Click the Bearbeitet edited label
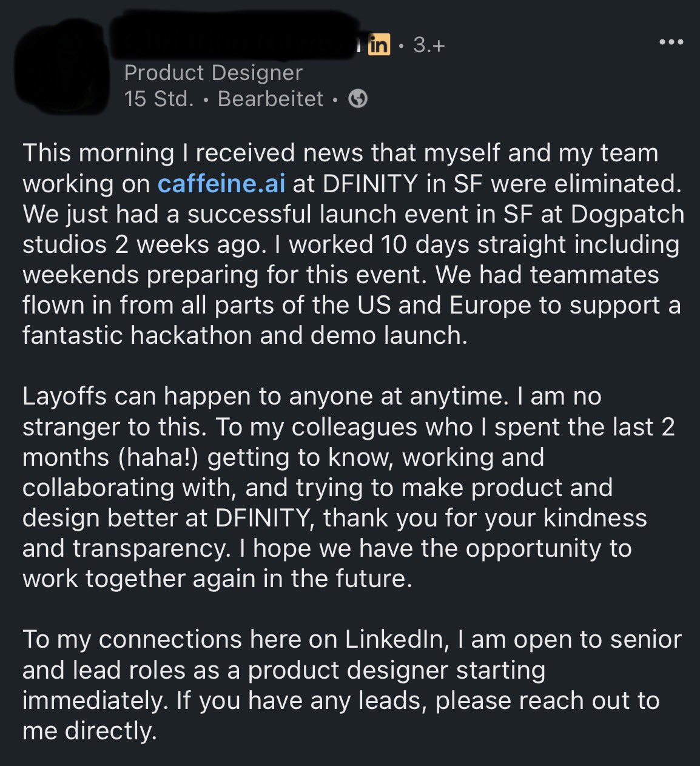This screenshot has height=766, width=700. tap(271, 98)
